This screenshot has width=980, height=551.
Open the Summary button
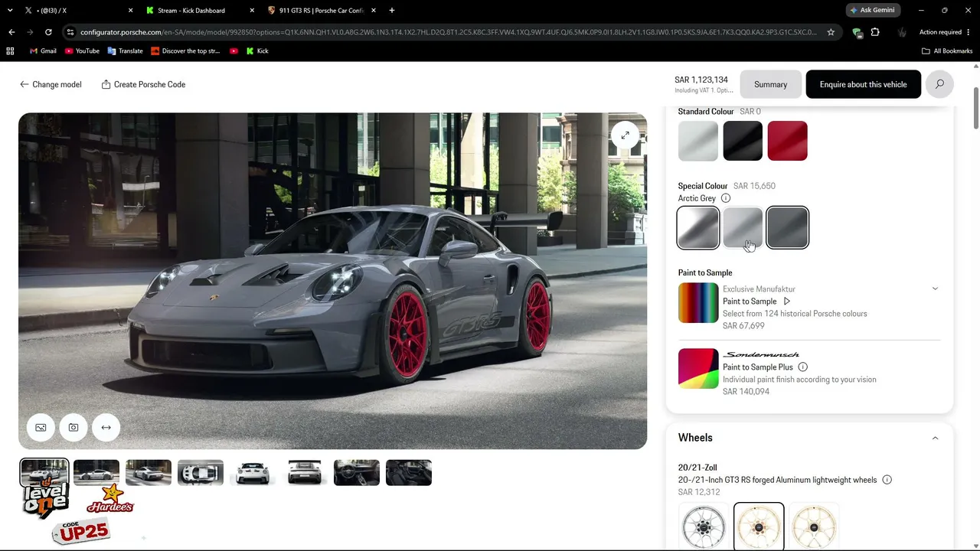tap(770, 84)
